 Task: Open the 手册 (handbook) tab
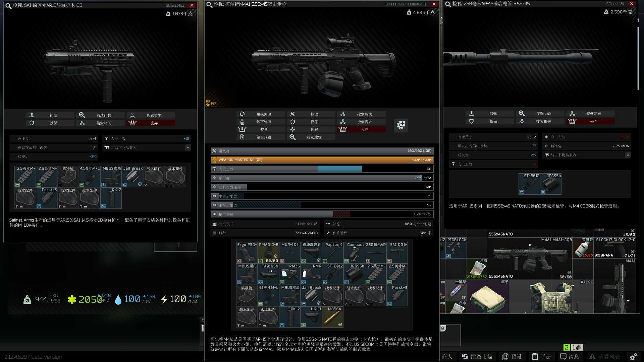coord(541,357)
